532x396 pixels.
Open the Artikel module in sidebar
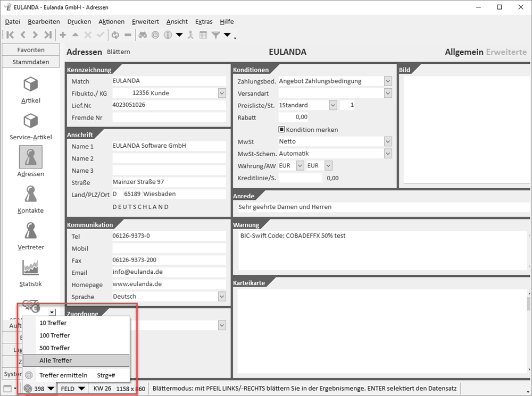click(x=30, y=89)
